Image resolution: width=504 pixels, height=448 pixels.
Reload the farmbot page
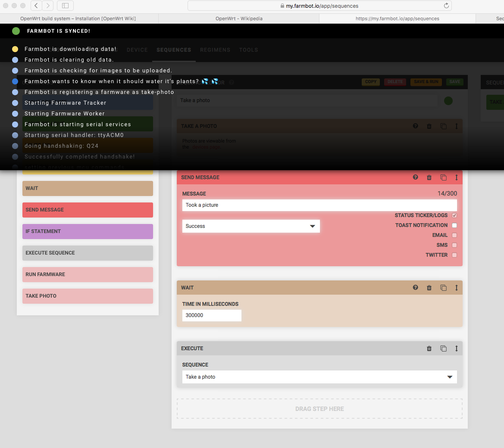[446, 6]
